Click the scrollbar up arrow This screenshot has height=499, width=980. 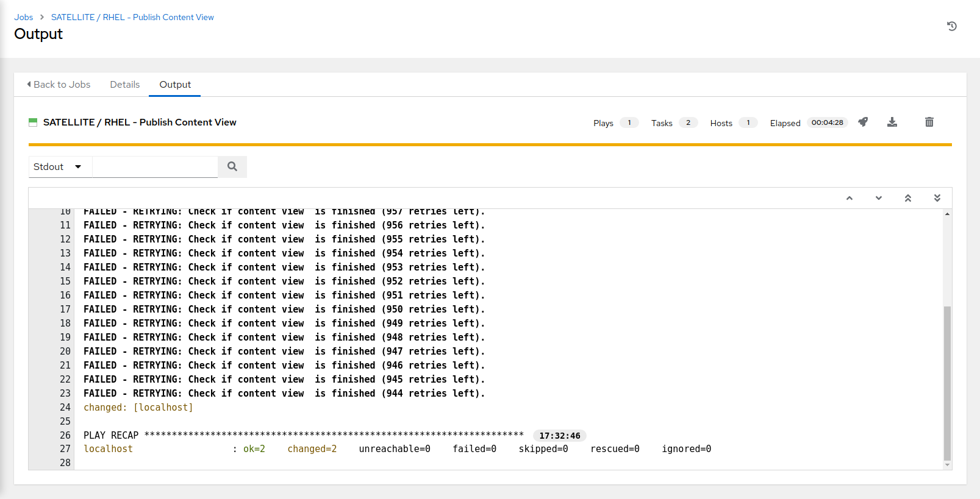(x=947, y=214)
